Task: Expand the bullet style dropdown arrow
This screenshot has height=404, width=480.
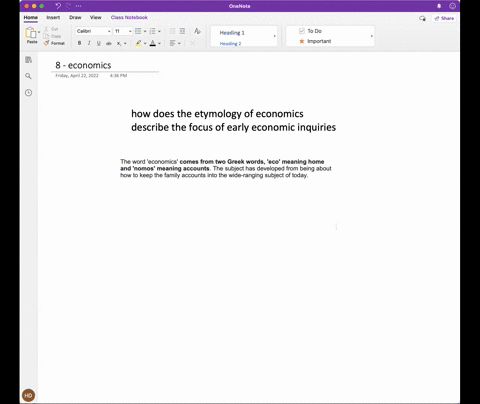Action: [145, 31]
